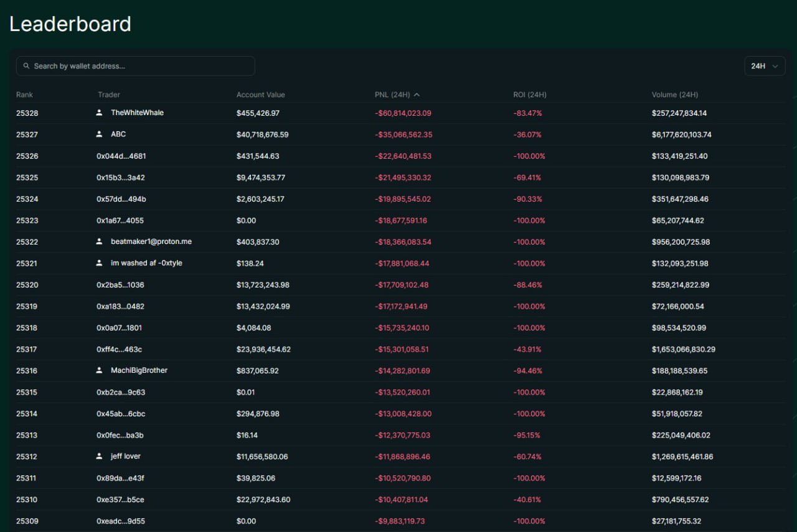The width and height of the screenshot is (797, 532).
Task: Sort by Volume (24H) column header
Action: 674,95
